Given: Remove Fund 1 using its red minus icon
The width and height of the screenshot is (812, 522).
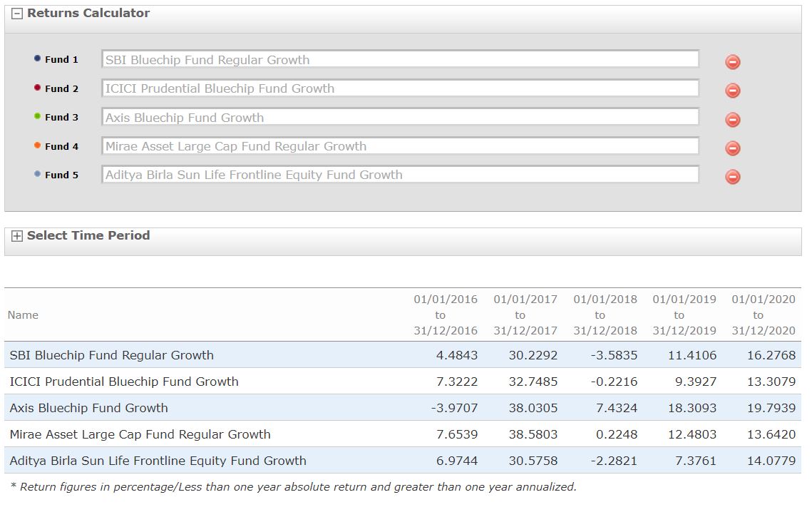Looking at the screenshot, I should pos(732,62).
